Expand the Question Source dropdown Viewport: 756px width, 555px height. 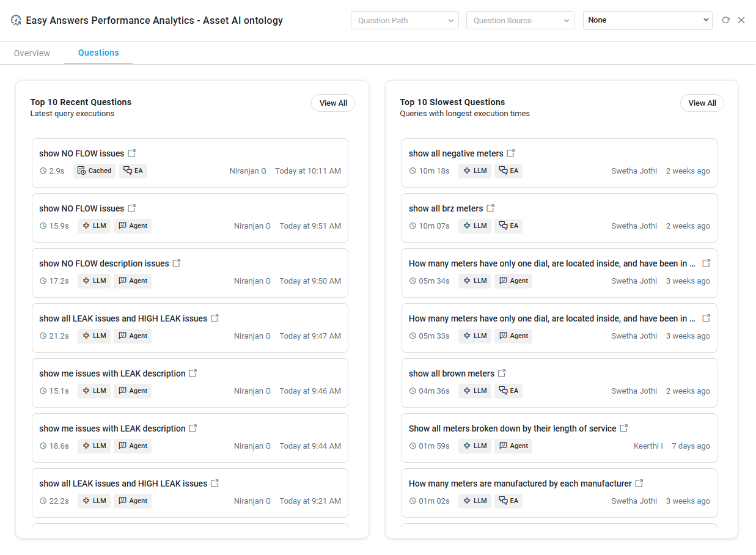click(520, 20)
